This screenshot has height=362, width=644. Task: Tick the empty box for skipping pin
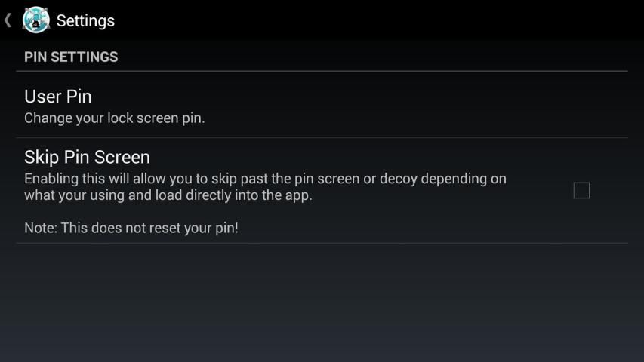581,191
